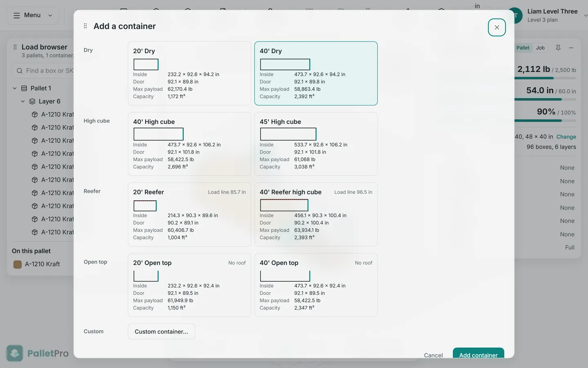
Task: Click the Full value in the stats panel
Action: pos(570,247)
